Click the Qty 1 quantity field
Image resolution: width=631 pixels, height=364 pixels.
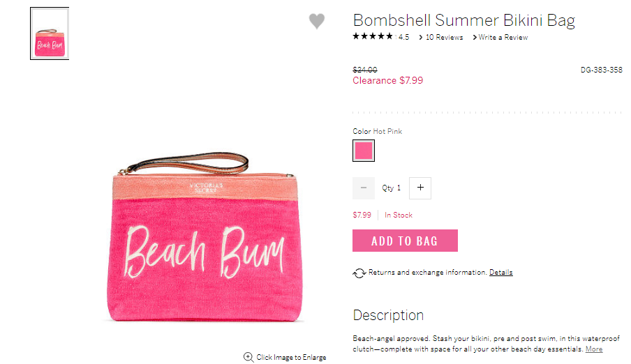pos(391,188)
